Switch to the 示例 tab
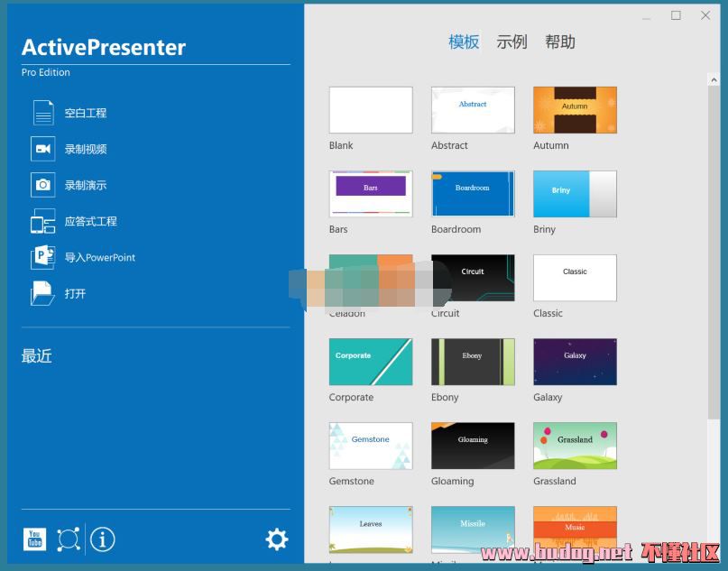728x571 pixels. (511, 41)
